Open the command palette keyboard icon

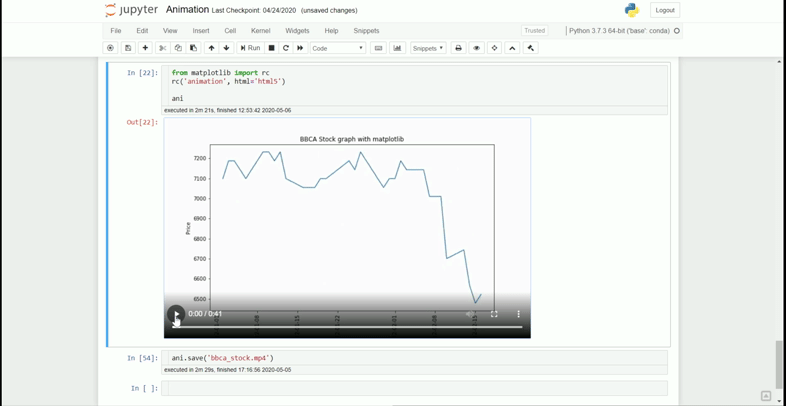coord(378,48)
